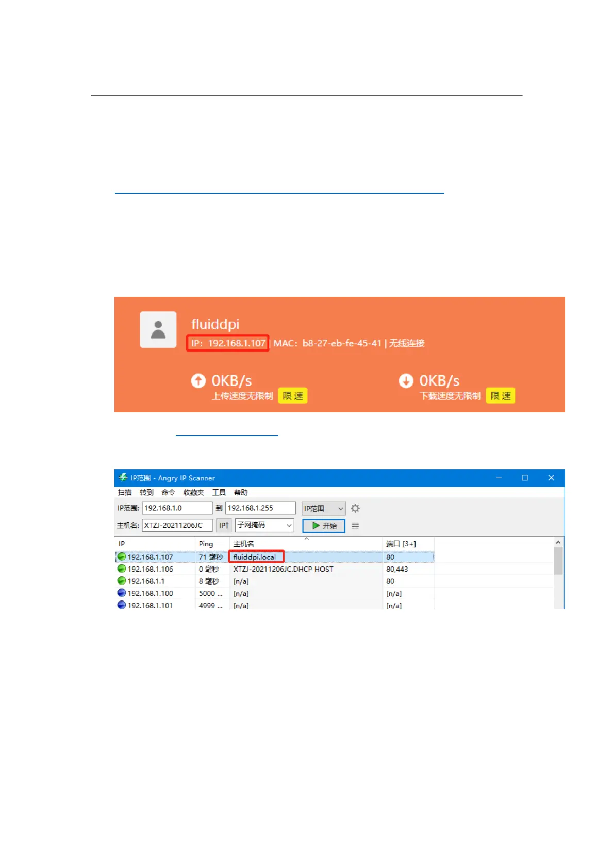
Task: Select the row with IP 192.168.1.101
Action: (x=274, y=605)
